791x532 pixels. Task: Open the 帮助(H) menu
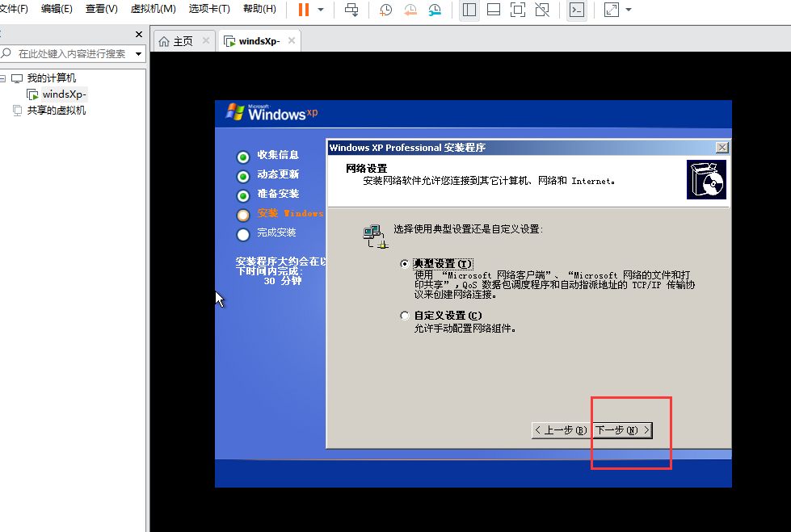pyautogui.click(x=259, y=9)
